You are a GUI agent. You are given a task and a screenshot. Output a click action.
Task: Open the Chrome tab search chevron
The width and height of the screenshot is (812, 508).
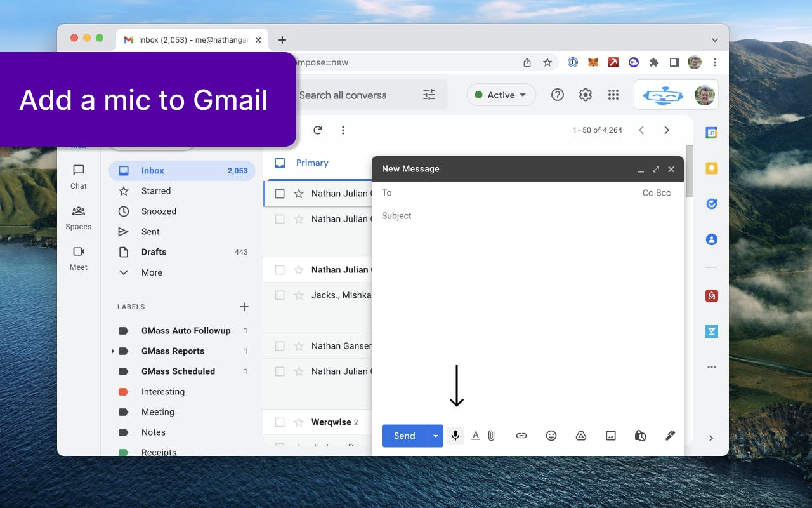tap(715, 40)
